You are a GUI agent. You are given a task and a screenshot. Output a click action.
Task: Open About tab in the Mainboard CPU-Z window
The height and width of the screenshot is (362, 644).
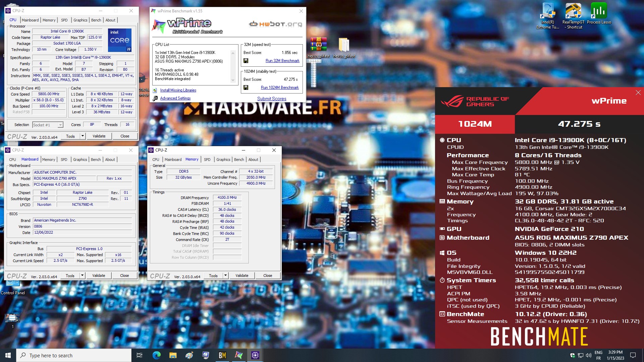110,160
